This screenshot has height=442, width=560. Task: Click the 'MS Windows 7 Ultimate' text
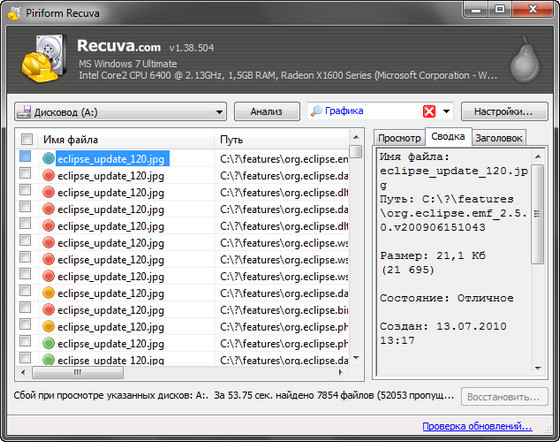coord(128,64)
